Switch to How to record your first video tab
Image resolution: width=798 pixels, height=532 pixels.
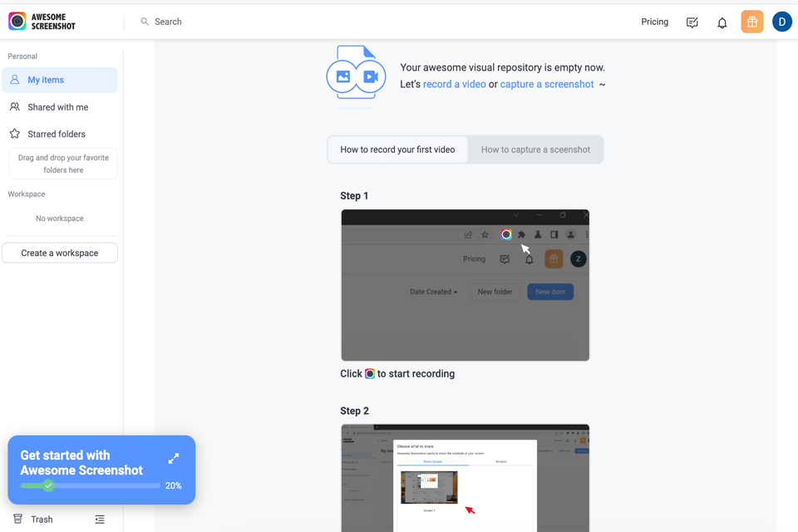(x=397, y=150)
